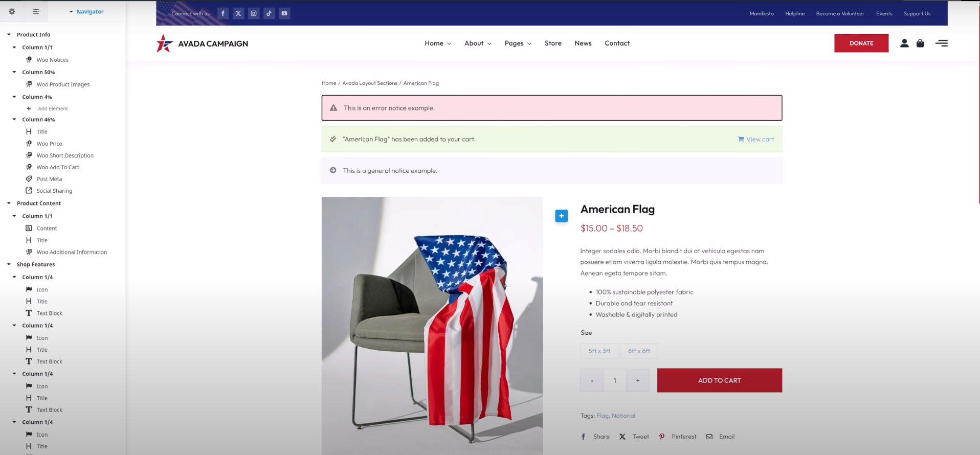Click the View cart link

point(756,139)
